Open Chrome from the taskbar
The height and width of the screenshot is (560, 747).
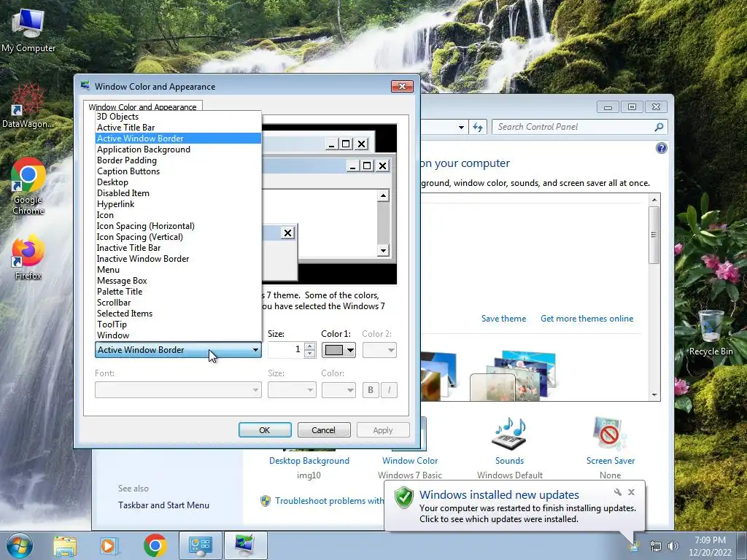155,545
